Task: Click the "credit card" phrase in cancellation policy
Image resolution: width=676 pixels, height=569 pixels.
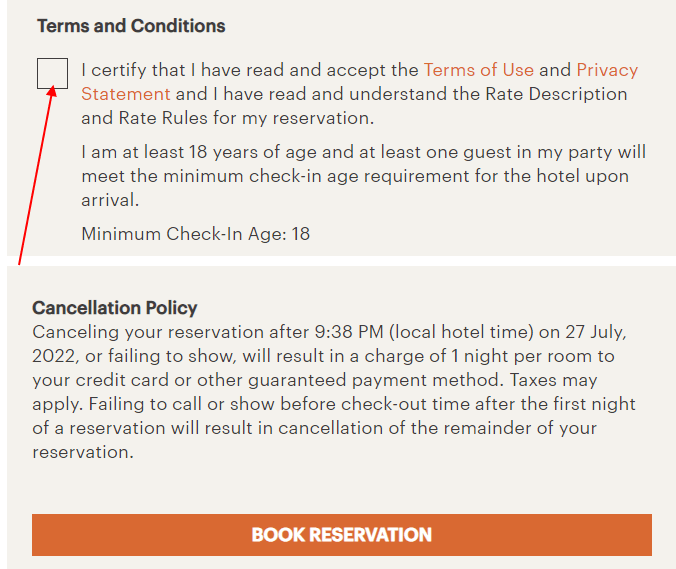Action: coord(122,380)
